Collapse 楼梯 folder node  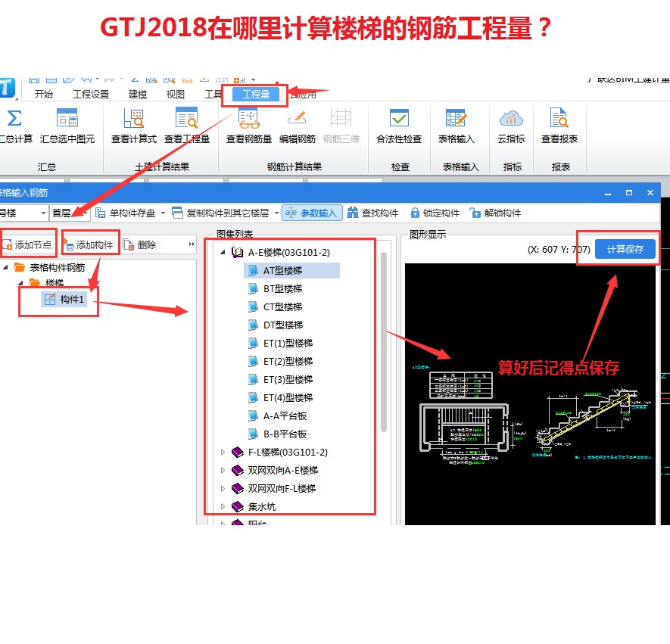click(20, 282)
